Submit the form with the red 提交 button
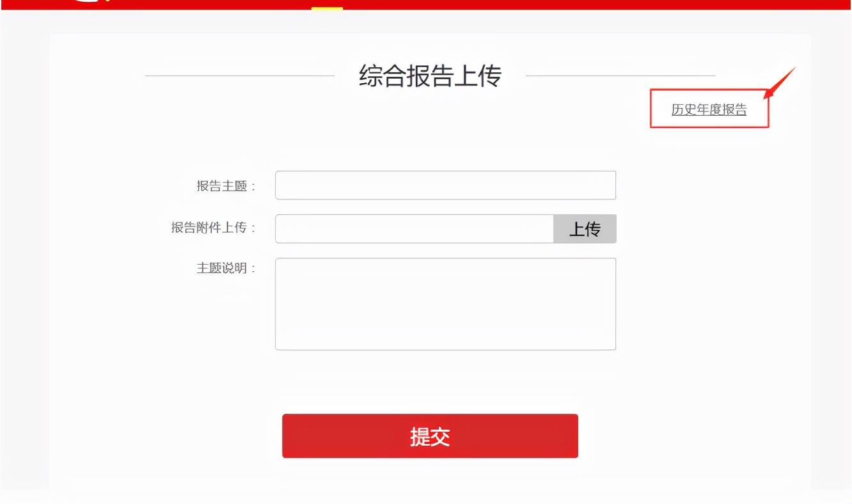 coord(430,436)
